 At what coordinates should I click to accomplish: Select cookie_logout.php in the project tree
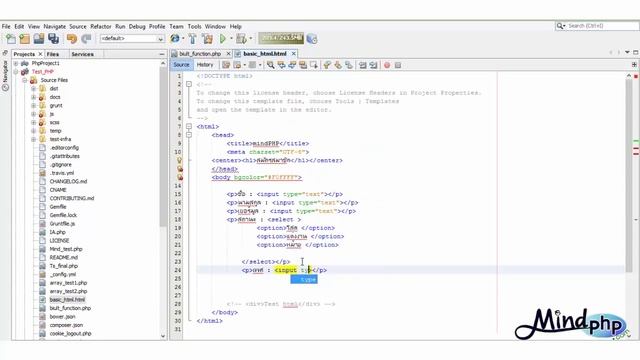coord(70,333)
